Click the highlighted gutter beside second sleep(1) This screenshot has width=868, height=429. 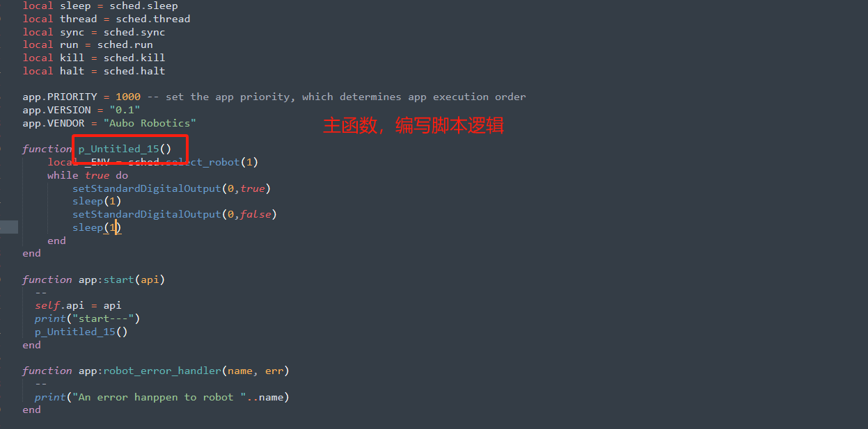[9, 227]
